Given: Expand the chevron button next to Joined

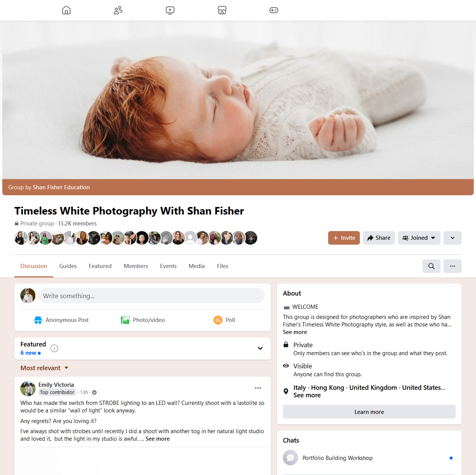Looking at the screenshot, I should 453,238.
